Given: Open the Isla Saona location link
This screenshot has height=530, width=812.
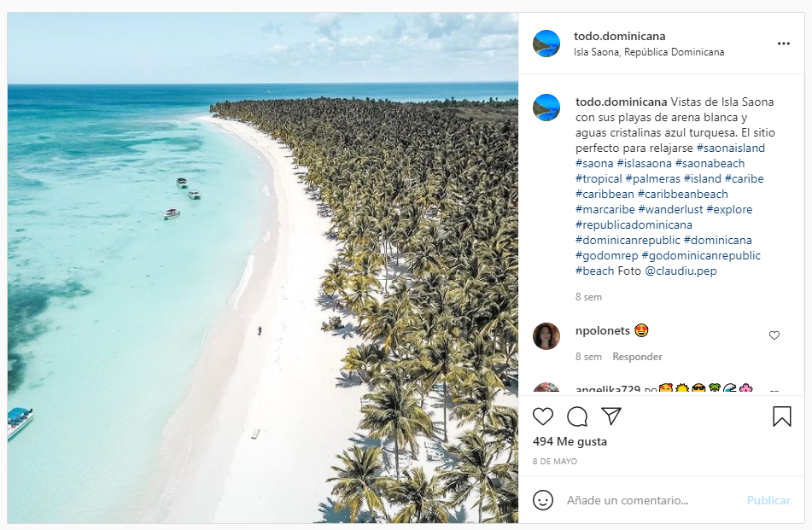Looking at the screenshot, I should pos(649,52).
